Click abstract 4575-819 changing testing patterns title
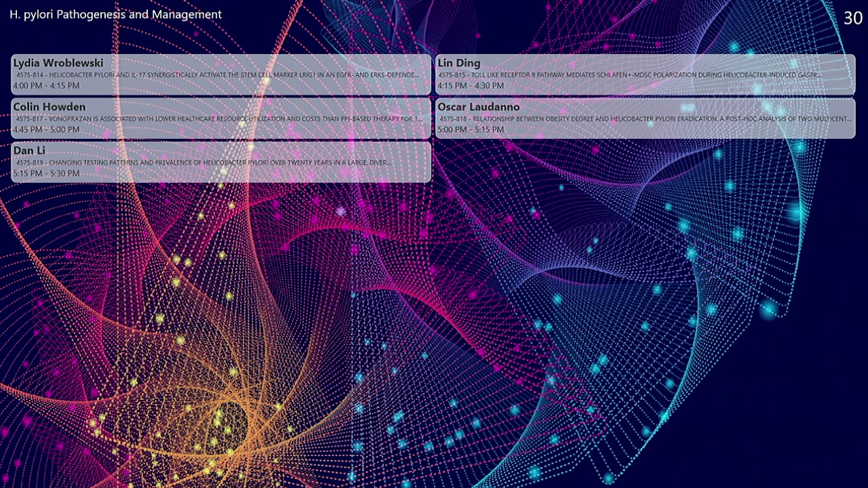The image size is (868, 488). [x=203, y=163]
